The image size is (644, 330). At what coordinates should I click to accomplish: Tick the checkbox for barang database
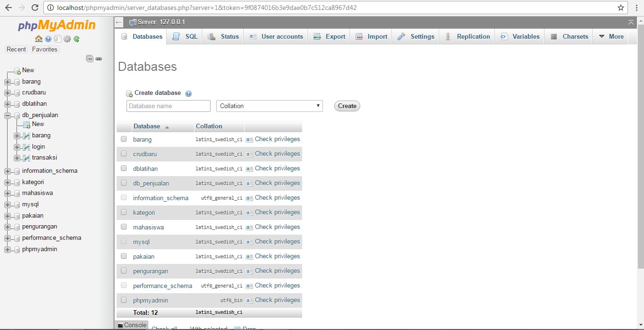[124, 139]
